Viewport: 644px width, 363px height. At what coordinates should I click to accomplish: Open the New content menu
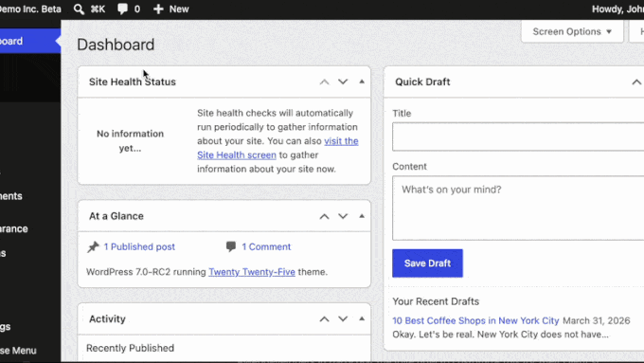click(170, 9)
